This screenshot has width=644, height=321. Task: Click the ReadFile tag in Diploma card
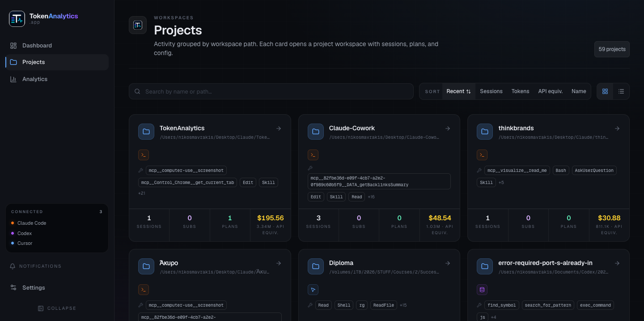point(383,305)
